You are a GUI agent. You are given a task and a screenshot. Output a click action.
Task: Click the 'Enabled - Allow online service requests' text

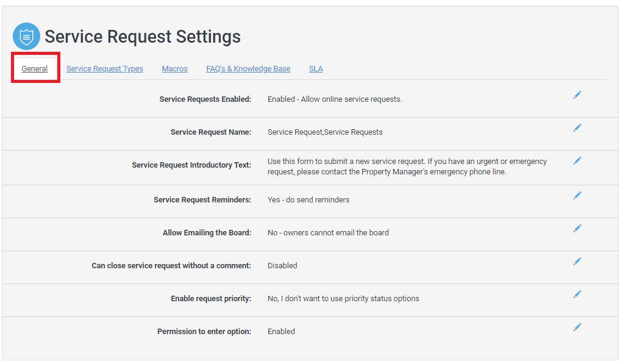pyautogui.click(x=335, y=99)
